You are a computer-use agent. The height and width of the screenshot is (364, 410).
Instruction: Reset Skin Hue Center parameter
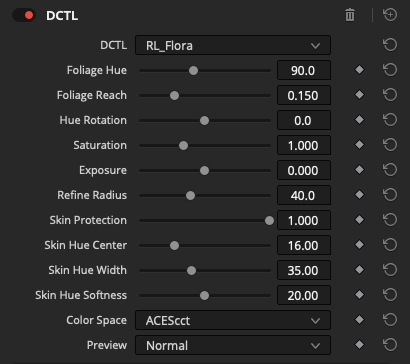tap(390, 245)
